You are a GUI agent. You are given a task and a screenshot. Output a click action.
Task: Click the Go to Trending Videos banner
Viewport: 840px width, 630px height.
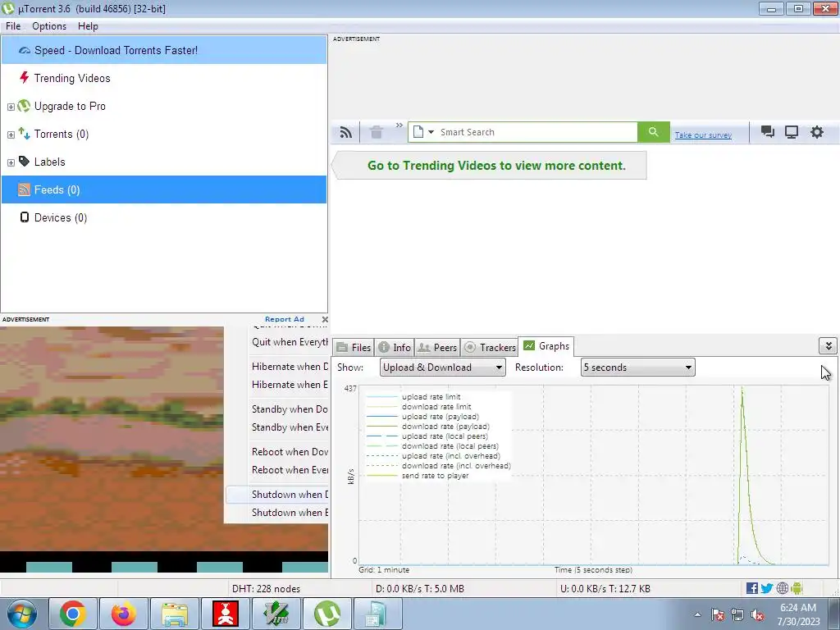pos(489,166)
